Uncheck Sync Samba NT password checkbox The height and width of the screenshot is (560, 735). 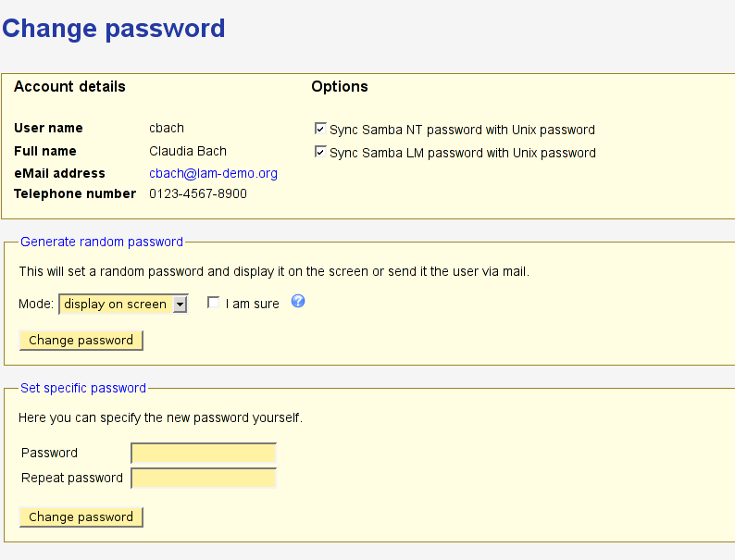pos(321,129)
